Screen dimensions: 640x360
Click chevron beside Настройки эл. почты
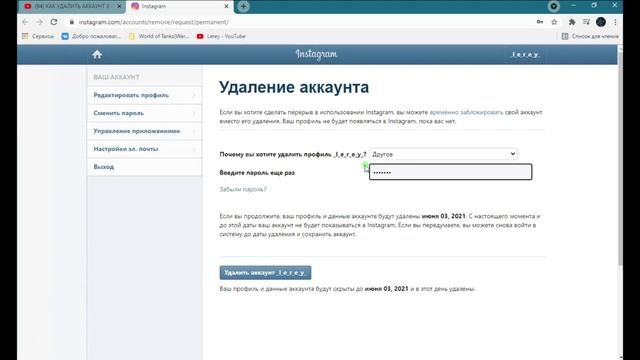[x=194, y=149]
